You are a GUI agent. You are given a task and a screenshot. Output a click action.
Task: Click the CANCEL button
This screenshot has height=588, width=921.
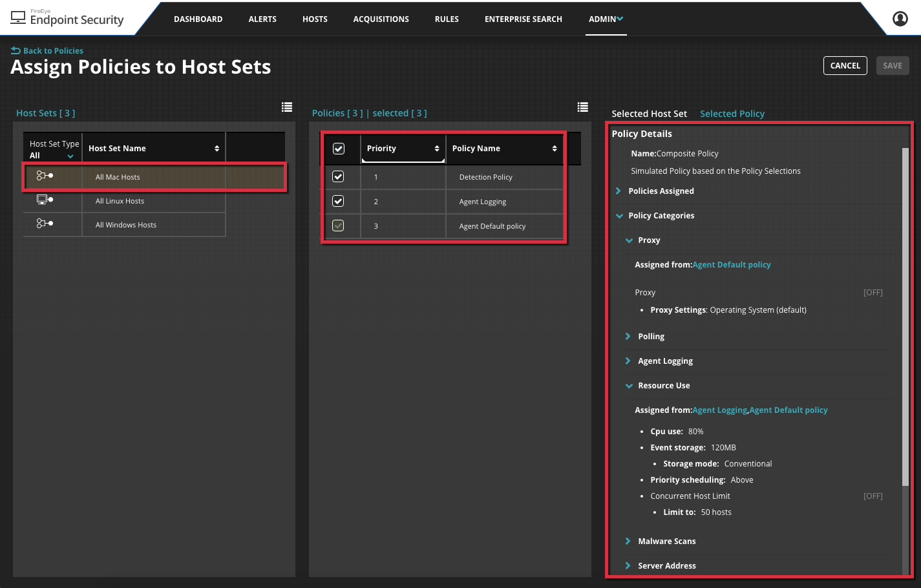coord(845,66)
